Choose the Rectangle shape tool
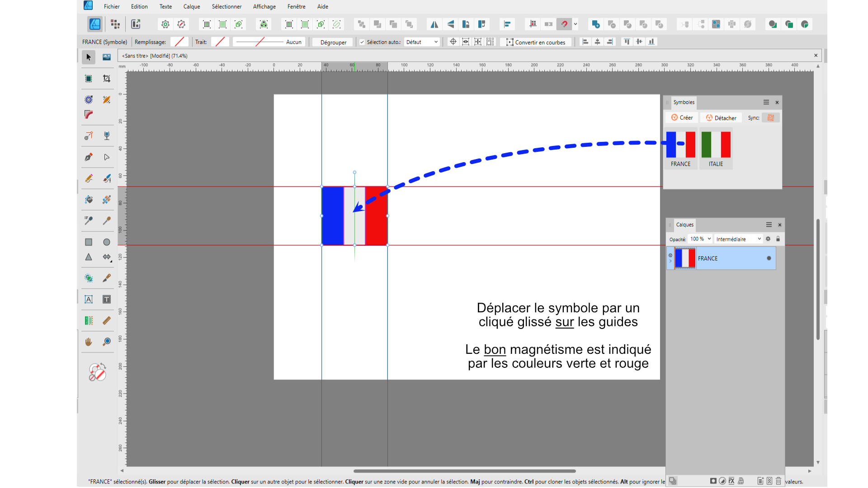 coord(89,242)
